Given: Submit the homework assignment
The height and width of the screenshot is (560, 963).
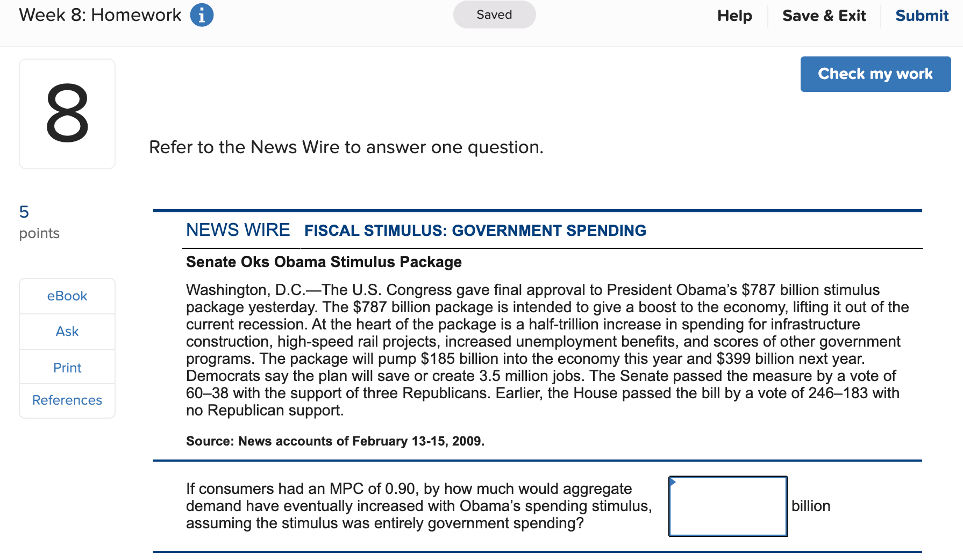Looking at the screenshot, I should (x=922, y=16).
